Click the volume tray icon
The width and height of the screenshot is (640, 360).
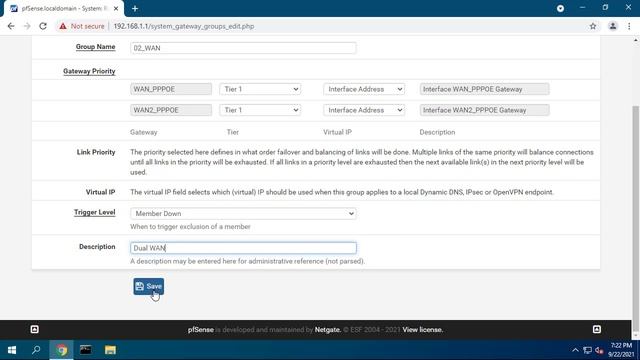tap(599, 350)
